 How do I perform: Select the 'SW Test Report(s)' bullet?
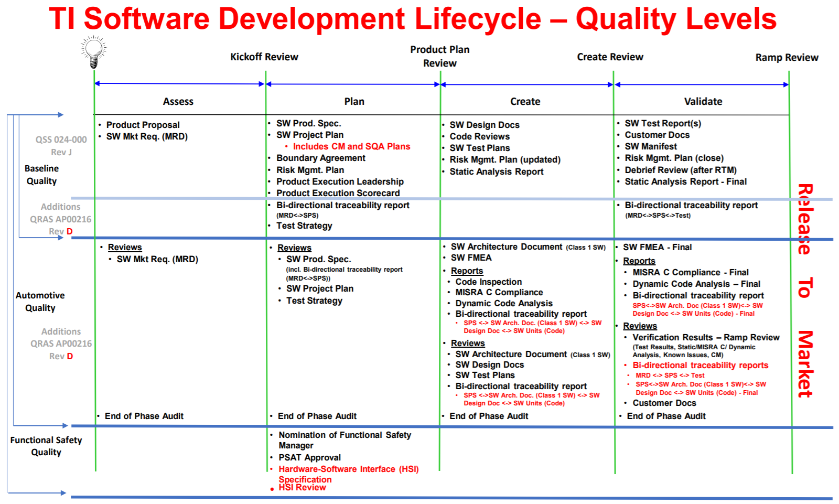[x=663, y=123]
